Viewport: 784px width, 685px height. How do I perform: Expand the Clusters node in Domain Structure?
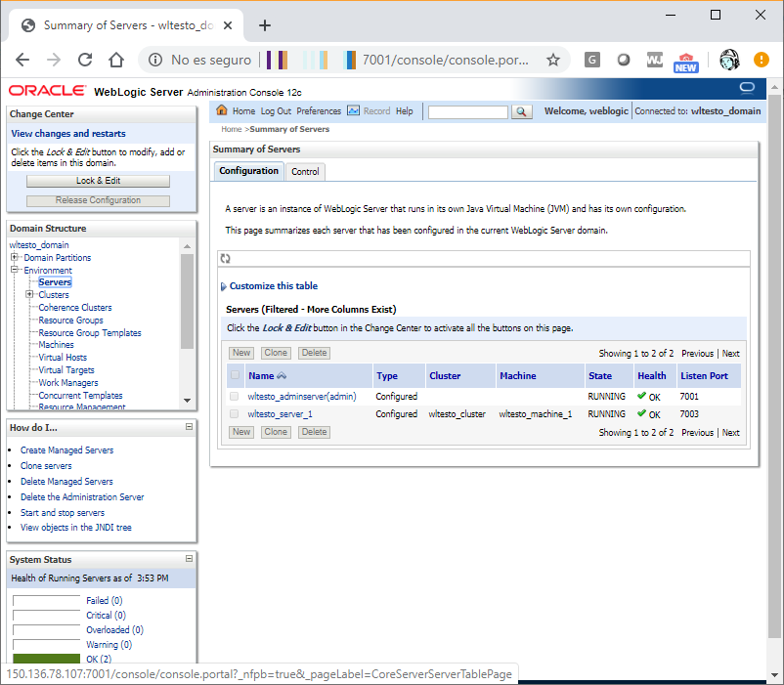(x=30, y=294)
